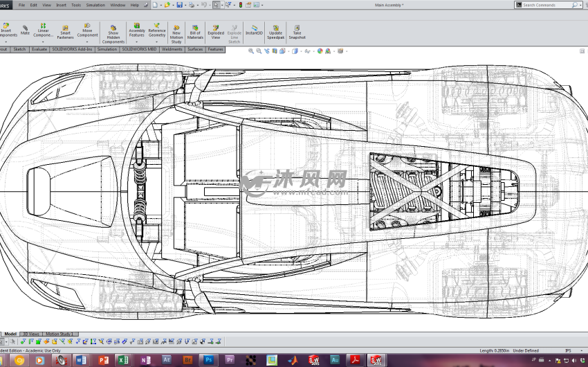Switch to the Weldments tab
The image size is (588, 367).
172,49
